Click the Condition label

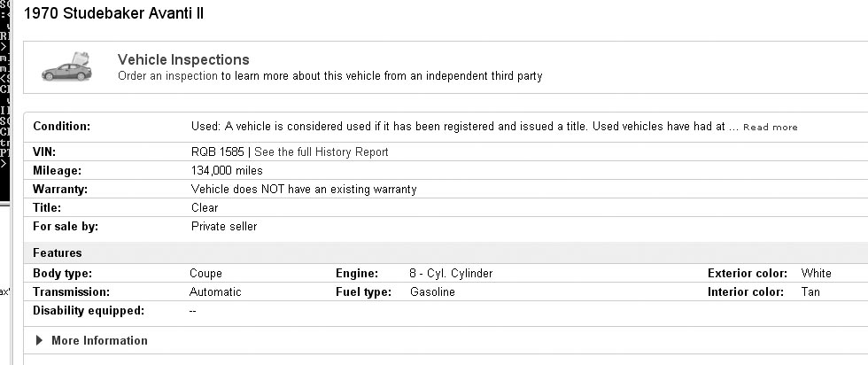tap(61, 127)
